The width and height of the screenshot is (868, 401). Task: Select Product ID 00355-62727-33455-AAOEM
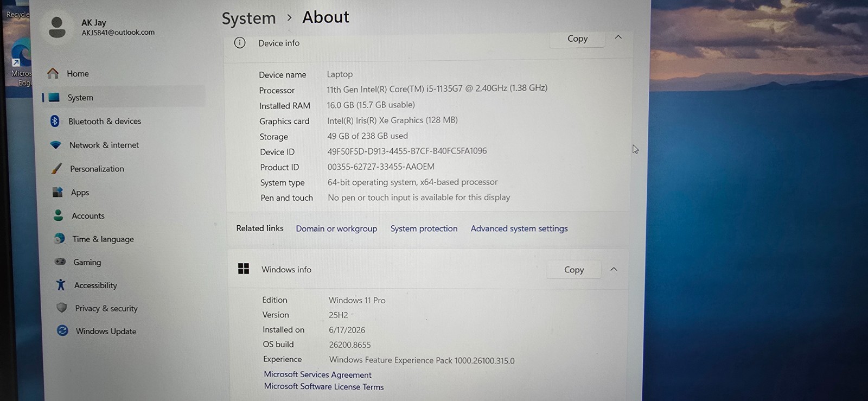(381, 167)
